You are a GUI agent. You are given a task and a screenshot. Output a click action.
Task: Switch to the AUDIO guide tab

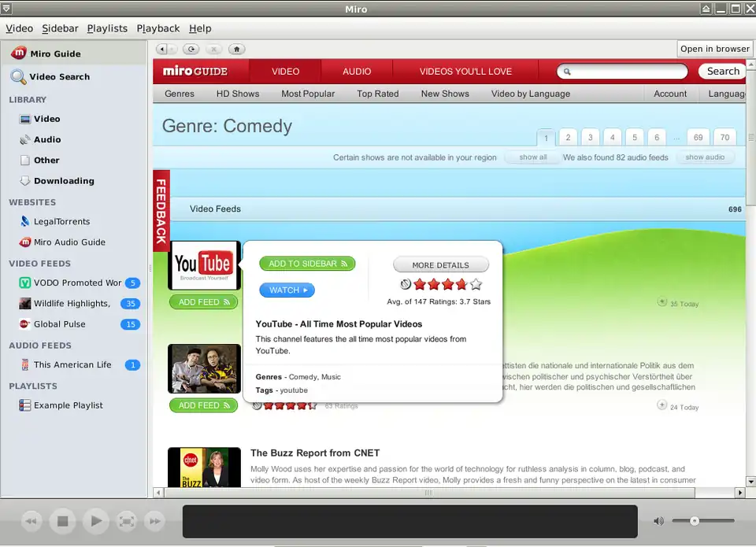point(357,72)
